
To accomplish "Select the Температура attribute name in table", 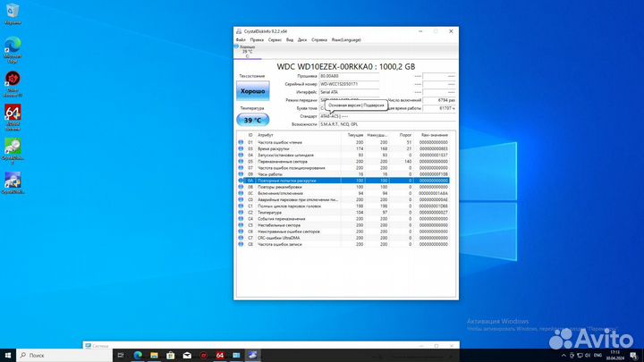I will (269, 213).
